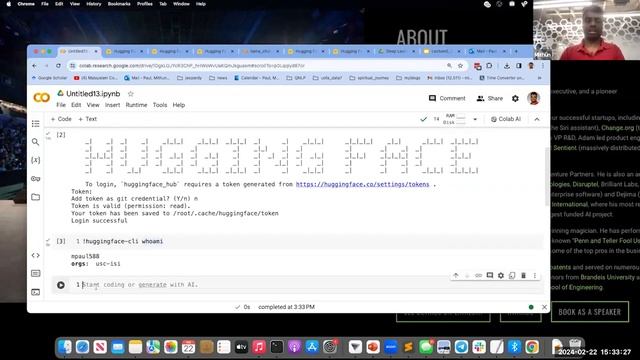Open Finder in the Dock
Screen dimensions: 640x360
pos(64,347)
